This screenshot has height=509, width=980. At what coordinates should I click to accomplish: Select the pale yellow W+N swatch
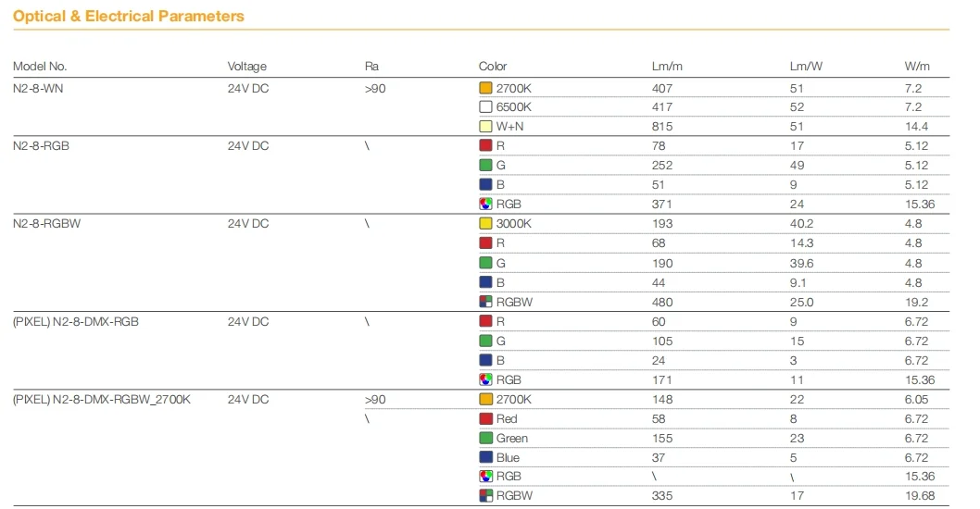pos(485,127)
